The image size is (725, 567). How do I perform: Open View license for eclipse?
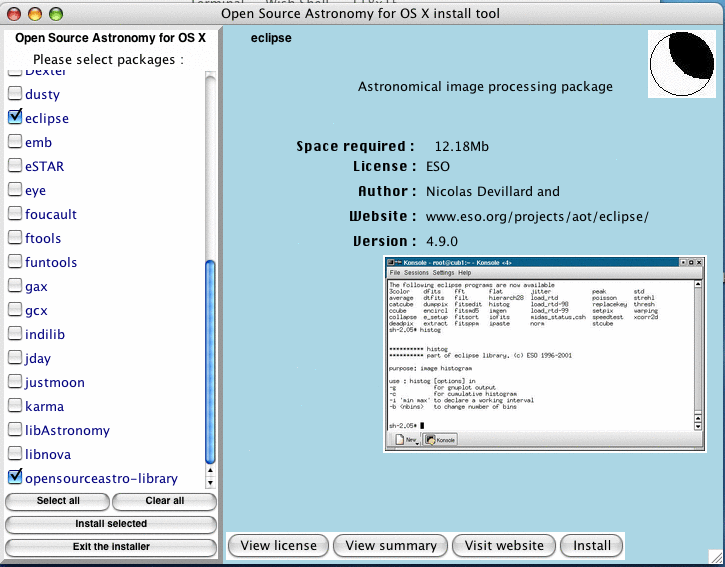coord(278,546)
